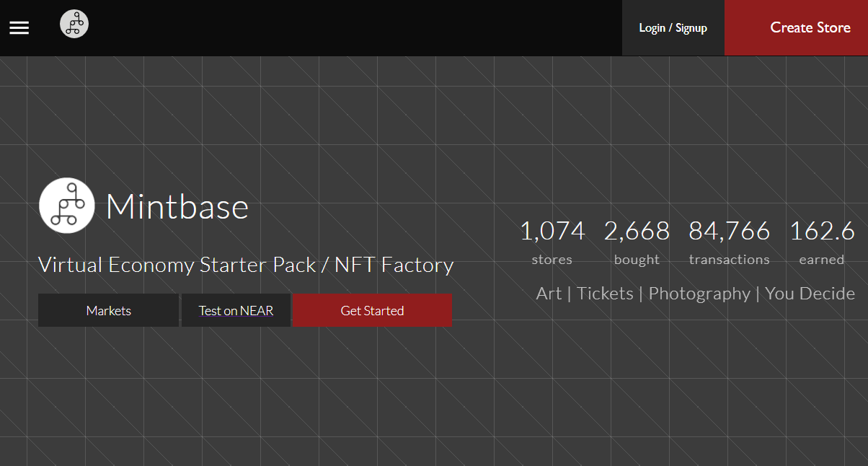Click the red Get Started button
This screenshot has height=466, width=868.
click(x=372, y=310)
